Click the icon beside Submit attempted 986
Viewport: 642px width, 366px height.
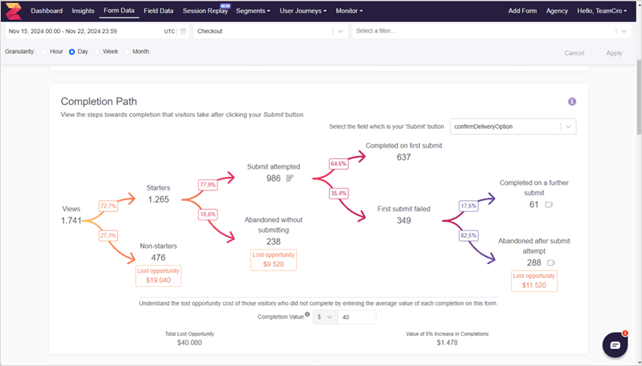[290, 178]
